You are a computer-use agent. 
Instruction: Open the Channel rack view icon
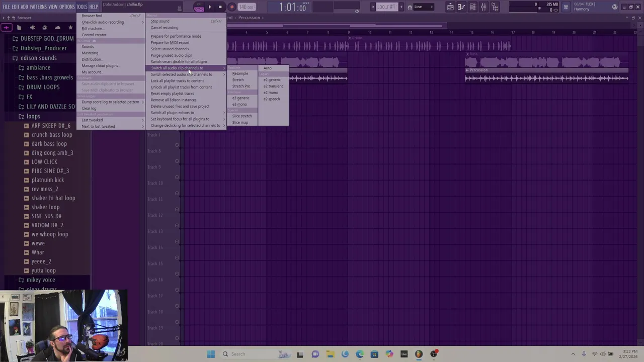pos(472,7)
